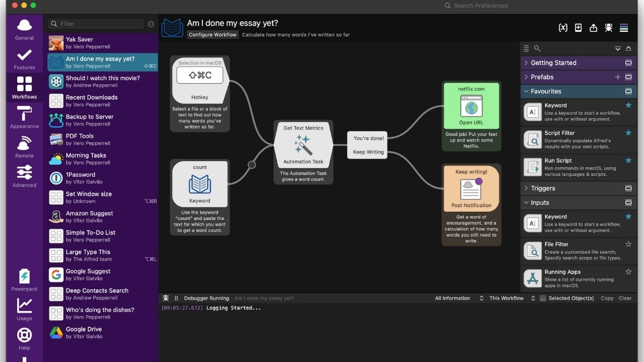This screenshot has width=644, height=362.
Task: Collapse all palette sections arrow
Action: click(628, 49)
